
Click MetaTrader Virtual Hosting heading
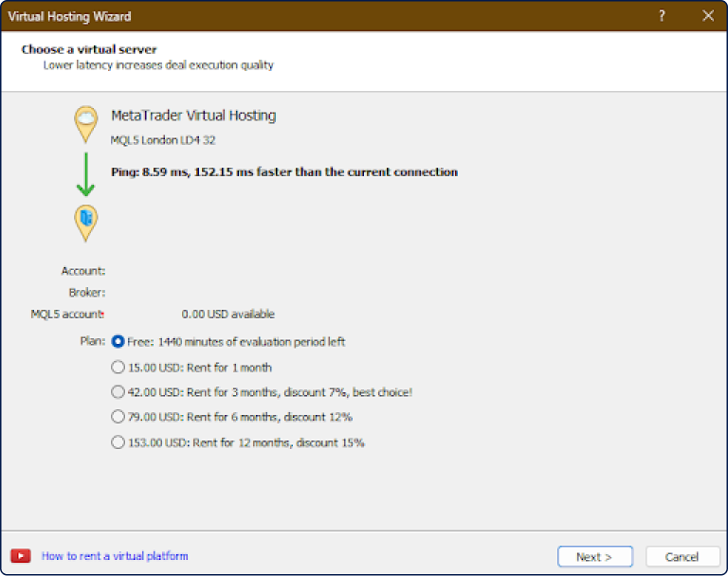tap(193, 116)
